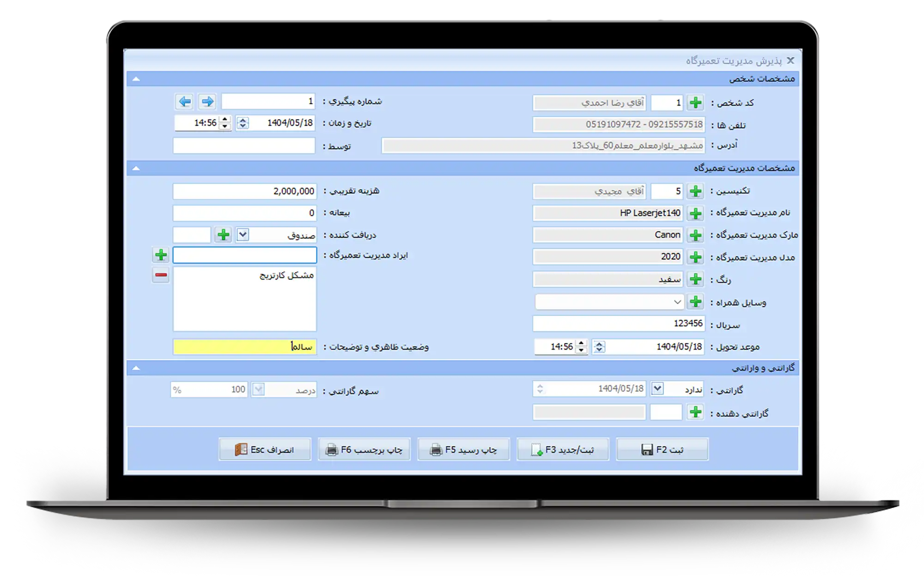Image resolution: width=924 pixels, height=576 pixels.
Task: Add new رنگ with green plus
Action: tap(695, 279)
